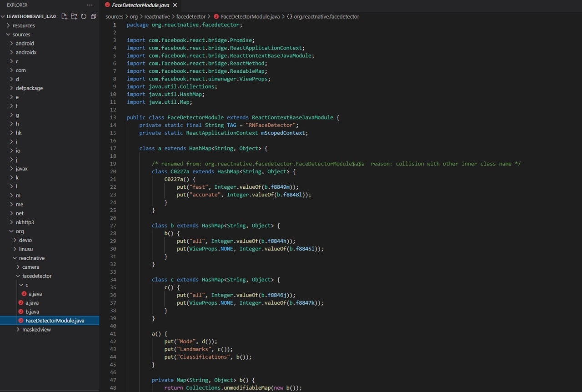Click line number 41 in the gutter
Screen dimensions: 582x392
(113, 334)
